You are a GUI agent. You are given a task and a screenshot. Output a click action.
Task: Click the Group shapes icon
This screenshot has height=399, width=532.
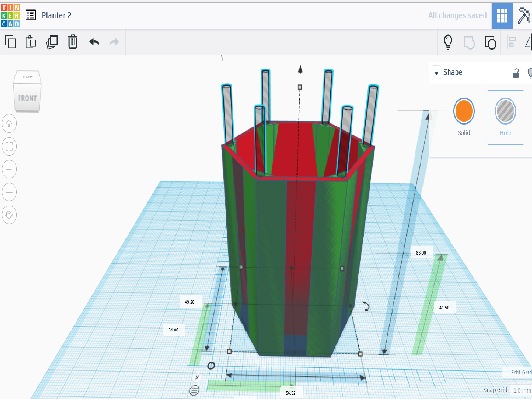[469, 43]
